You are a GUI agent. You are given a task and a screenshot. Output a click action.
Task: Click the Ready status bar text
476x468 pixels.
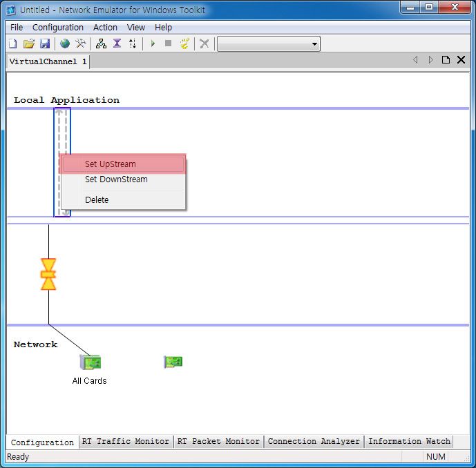[x=18, y=457]
